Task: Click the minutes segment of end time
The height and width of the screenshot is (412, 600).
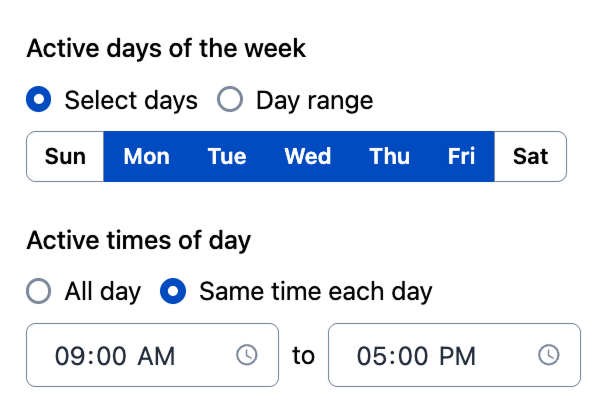Action: click(414, 356)
